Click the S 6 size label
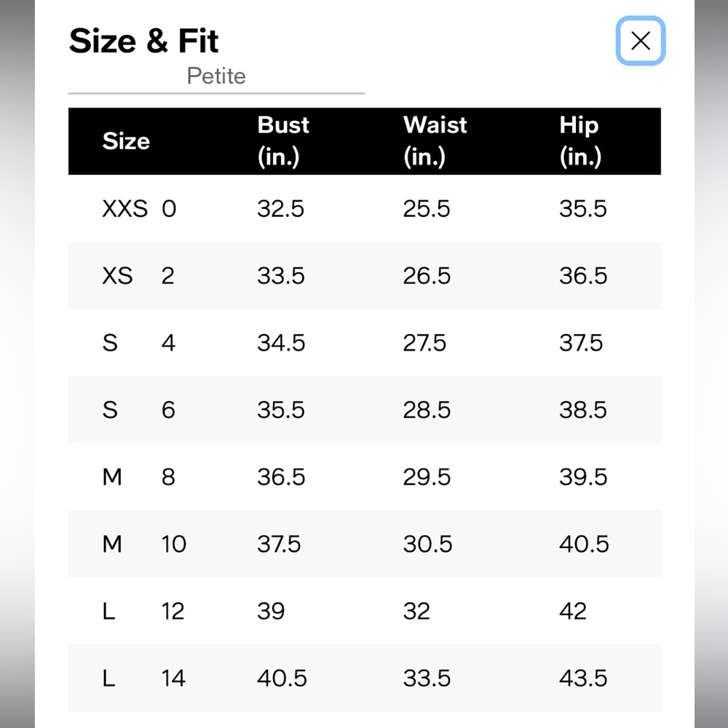 pos(138,410)
